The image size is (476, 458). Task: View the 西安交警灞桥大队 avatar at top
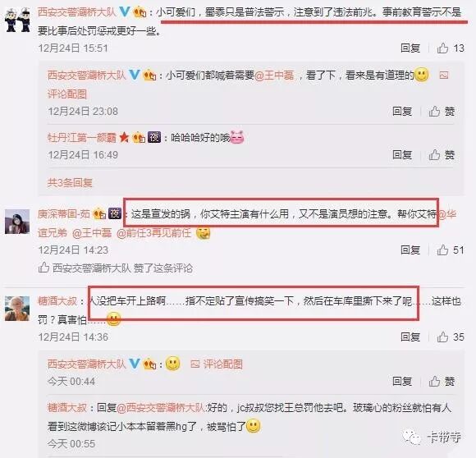(x=17, y=20)
